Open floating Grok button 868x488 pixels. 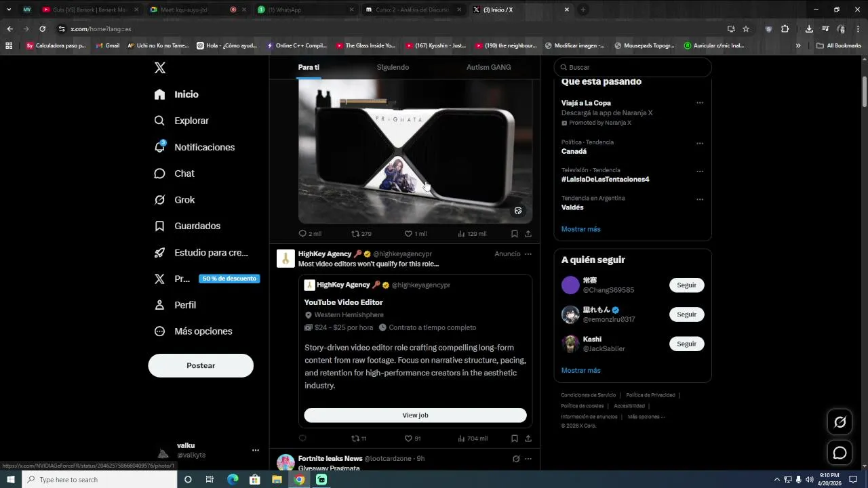[840, 422]
